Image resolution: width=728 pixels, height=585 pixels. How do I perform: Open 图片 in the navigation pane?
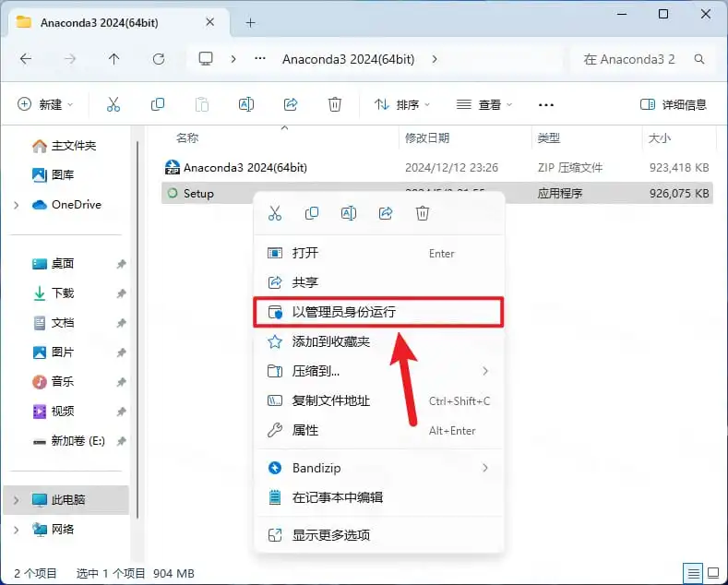coord(54,352)
